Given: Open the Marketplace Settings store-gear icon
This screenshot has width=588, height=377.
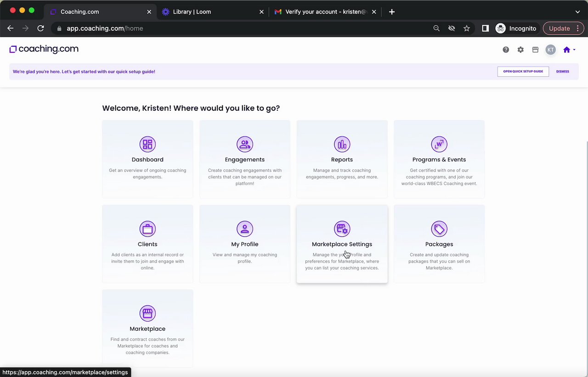Looking at the screenshot, I should [x=342, y=229].
